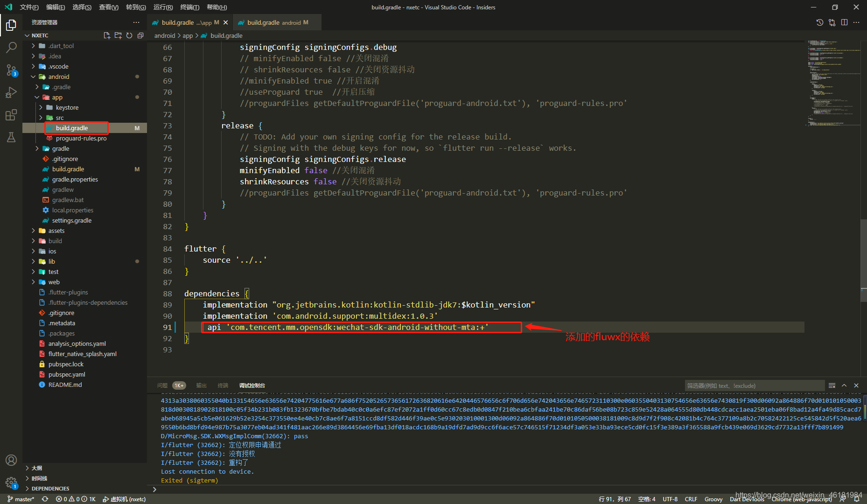The width and height of the screenshot is (867, 504).
Task: Click the line and column indicator
Action: click(x=615, y=499)
